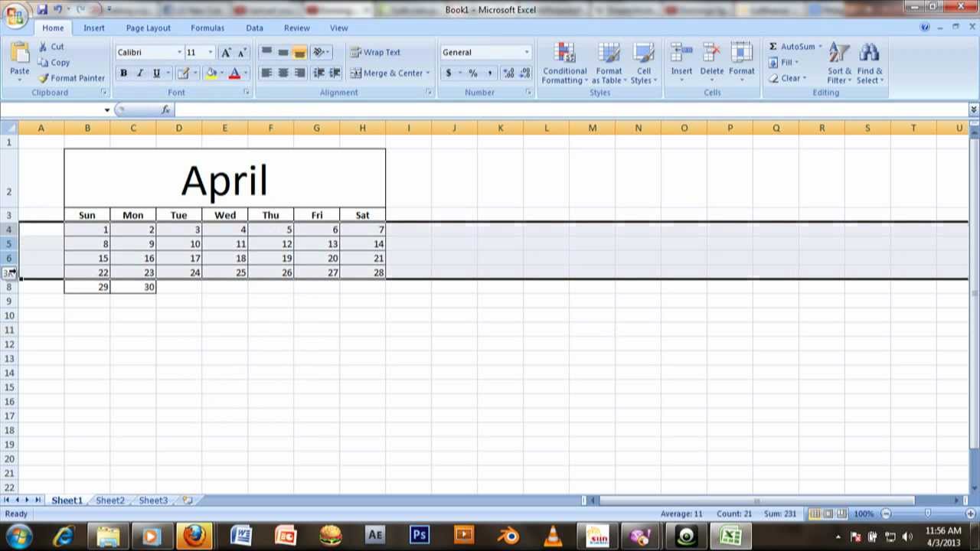Click the Sort & Filter icon
980x551 pixels.
839,64
